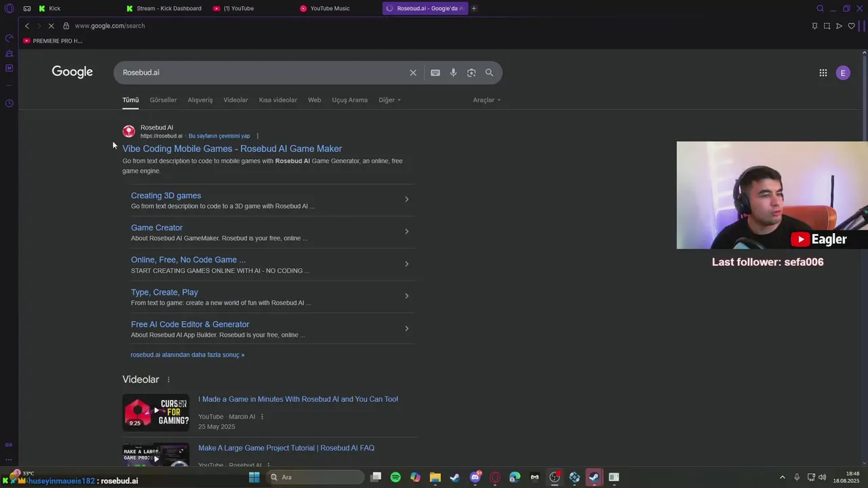Click the www.google.com address bar
The height and width of the screenshot is (488, 868).
pyautogui.click(x=110, y=26)
